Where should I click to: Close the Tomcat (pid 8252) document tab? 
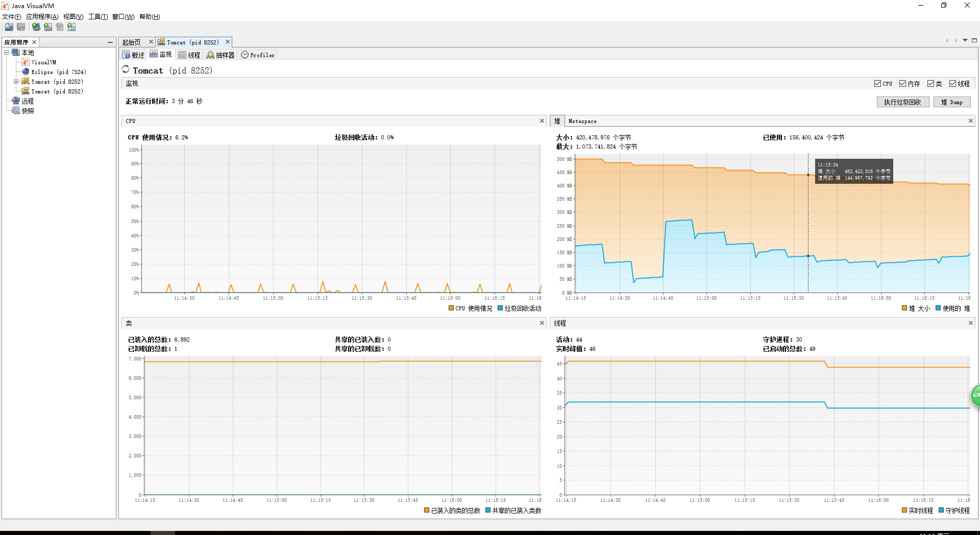point(228,42)
